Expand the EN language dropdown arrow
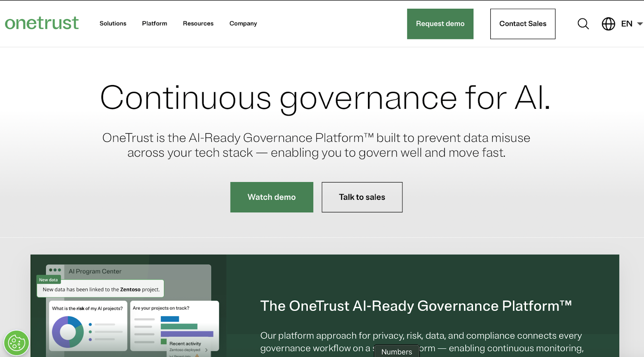644x357 pixels. point(640,24)
